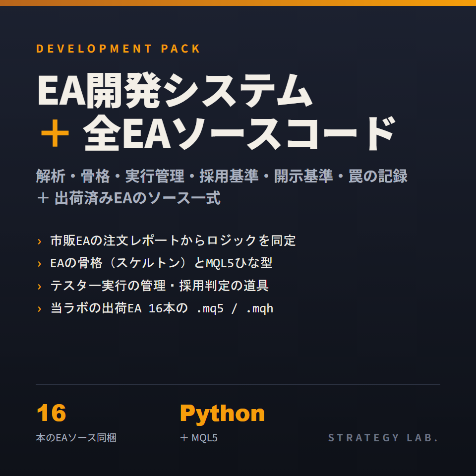
Task: Click the caption + MQL5
Action: pos(199,438)
